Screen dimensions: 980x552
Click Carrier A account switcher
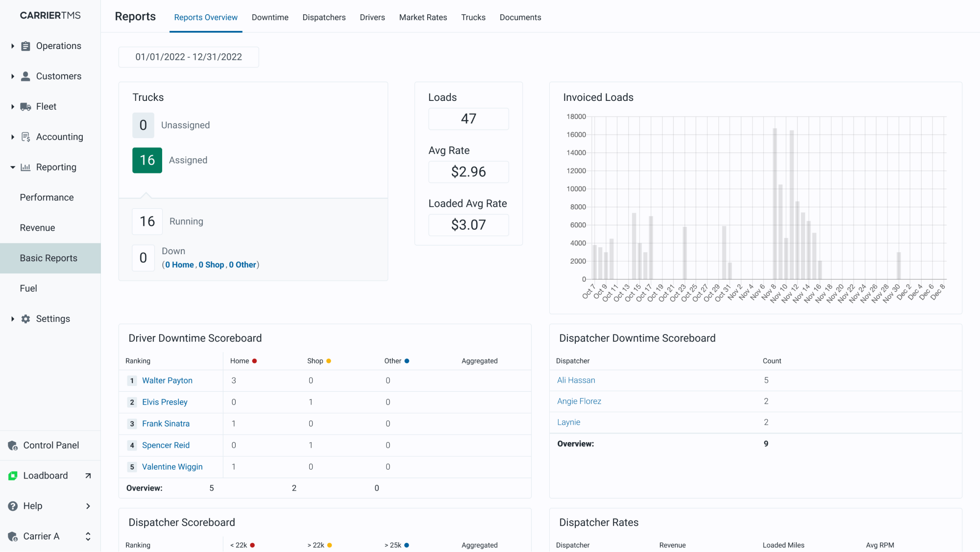[50, 536]
